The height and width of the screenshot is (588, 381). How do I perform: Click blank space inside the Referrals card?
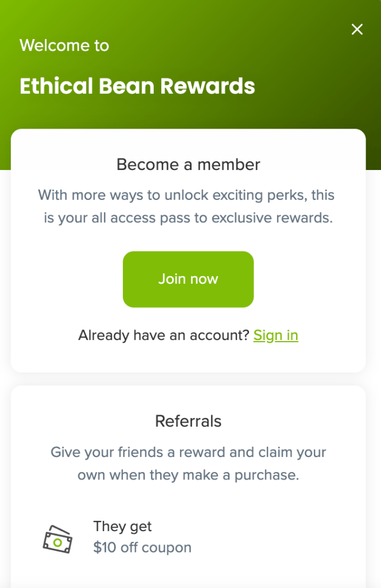(x=285, y=536)
